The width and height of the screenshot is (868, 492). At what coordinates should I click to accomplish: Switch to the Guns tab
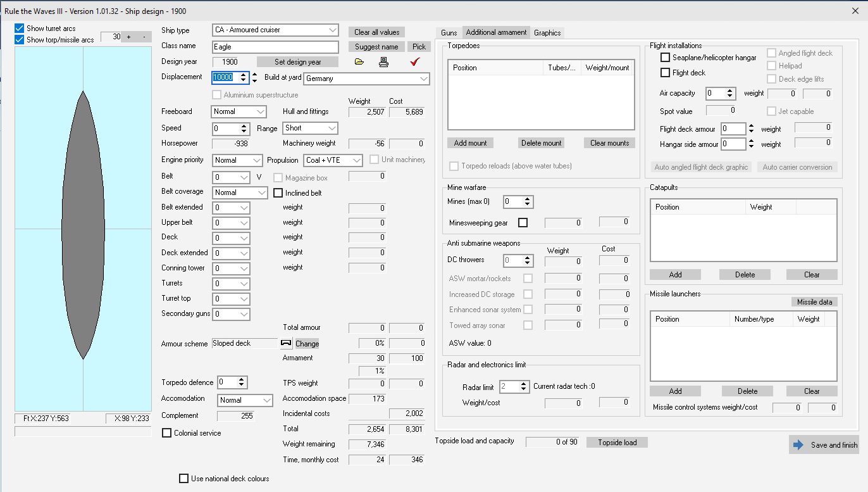[449, 32]
